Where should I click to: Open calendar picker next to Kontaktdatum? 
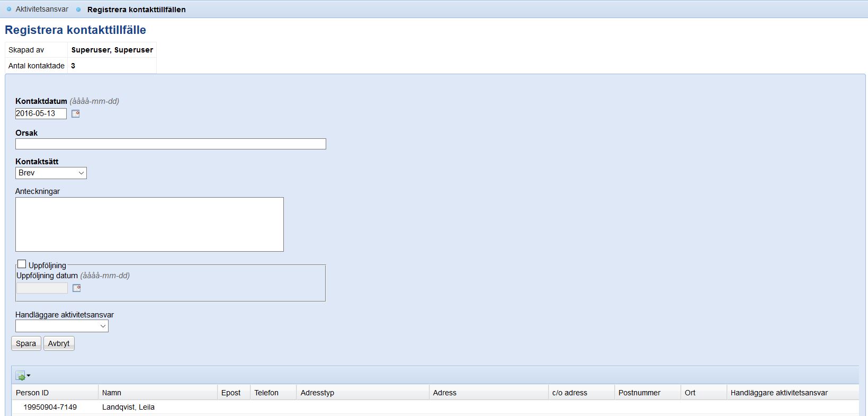[76, 113]
